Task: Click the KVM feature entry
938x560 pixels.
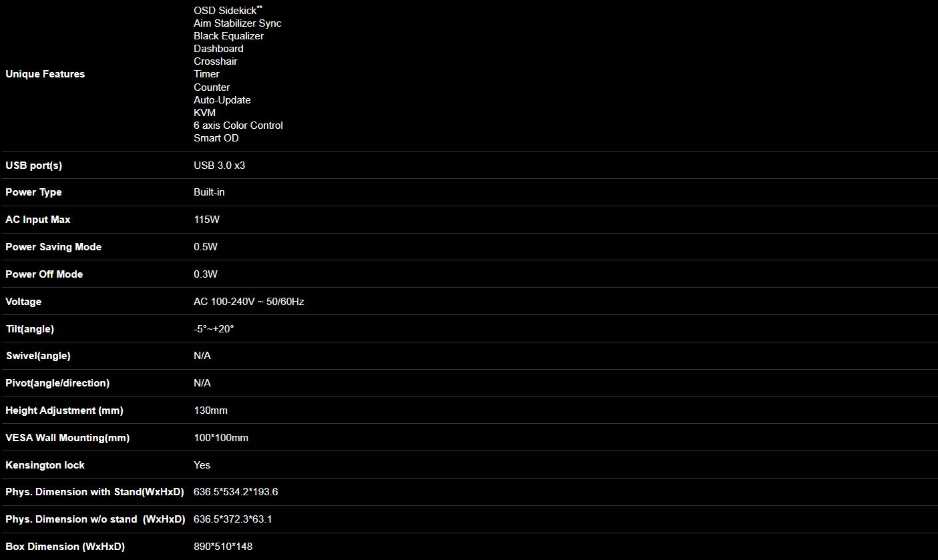Action: (204, 113)
